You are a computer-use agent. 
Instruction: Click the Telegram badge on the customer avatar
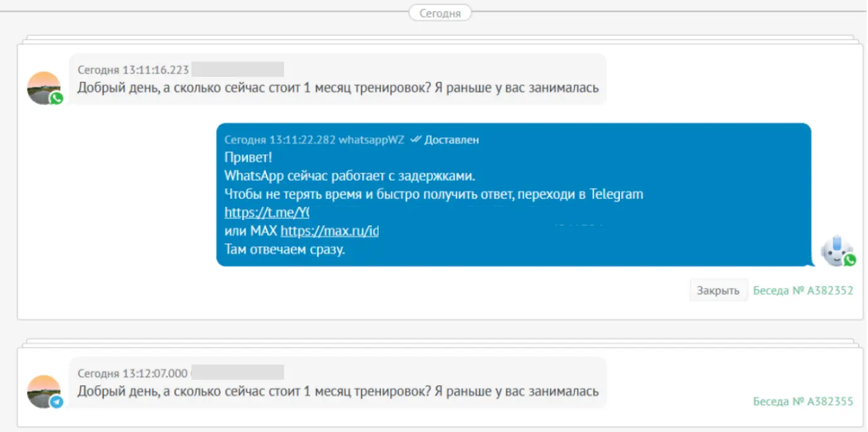tap(57, 402)
